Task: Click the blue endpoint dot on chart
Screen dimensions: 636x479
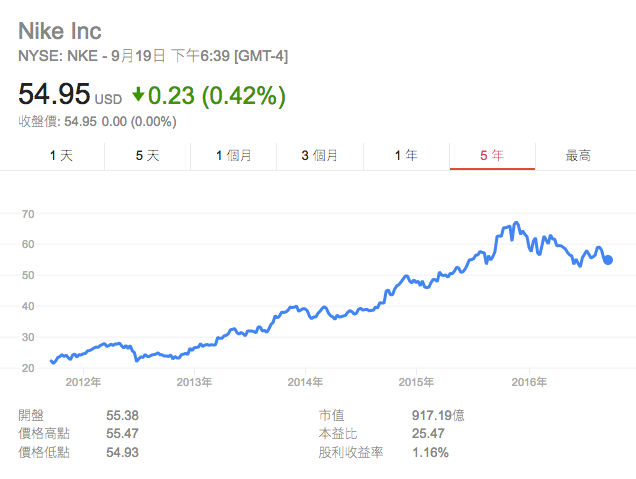Action: [608, 260]
